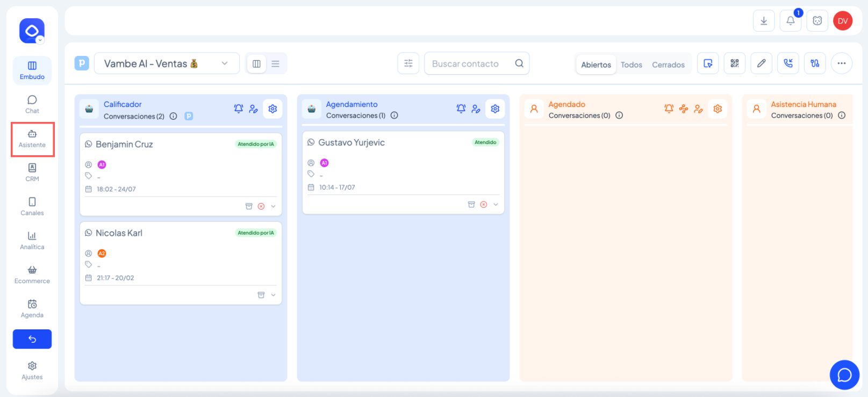Click the download icon in top bar
868x397 pixels.
763,21
